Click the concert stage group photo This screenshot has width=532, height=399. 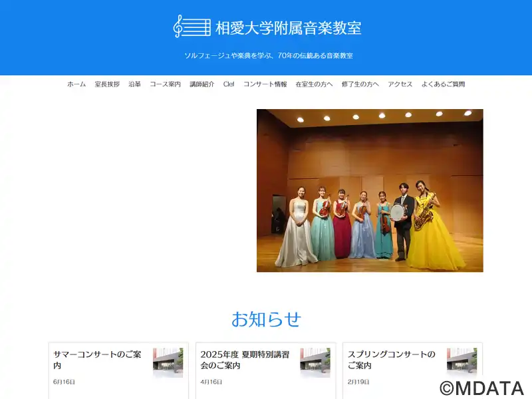(370, 190)
